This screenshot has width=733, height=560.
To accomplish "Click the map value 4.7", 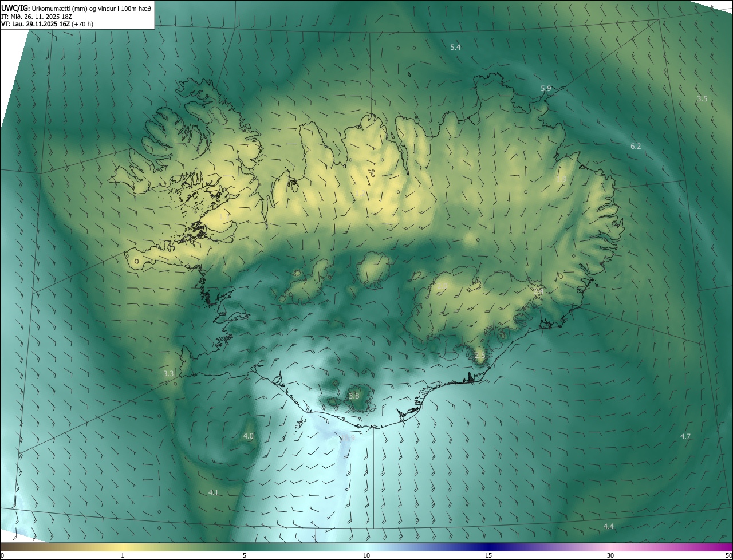I will coord(685,436).
